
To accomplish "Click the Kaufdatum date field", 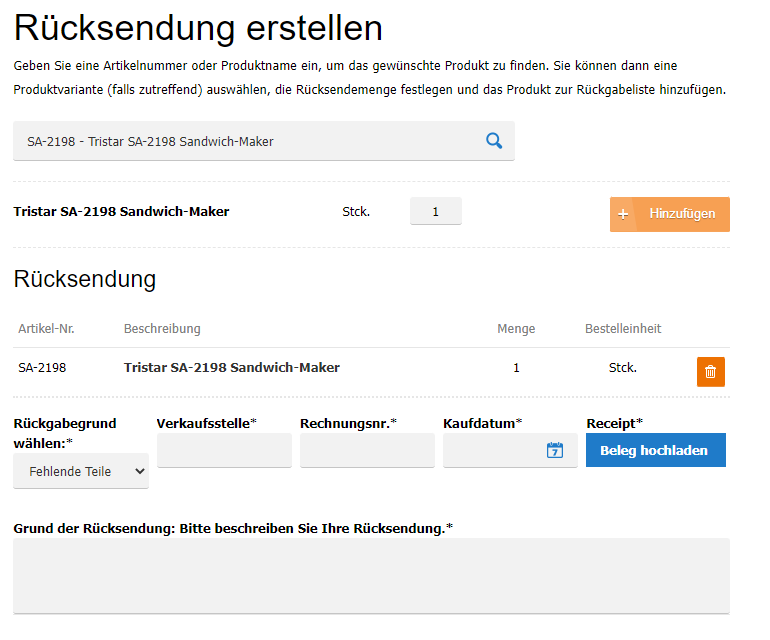I will [x=510, y=450].
